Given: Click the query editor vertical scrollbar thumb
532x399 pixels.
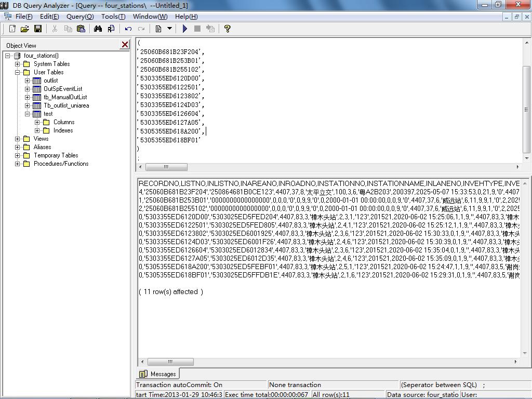Looking at the screenshot, I should (527, 109).
